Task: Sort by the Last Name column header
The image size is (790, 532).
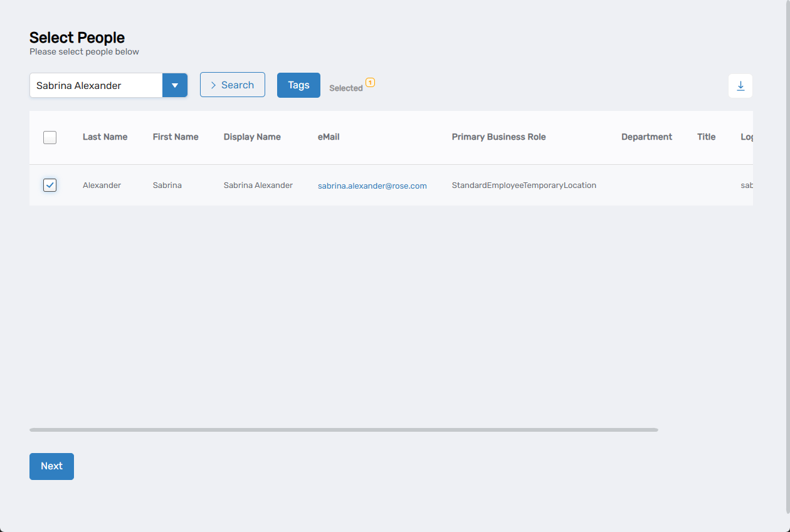Action: 105,137
